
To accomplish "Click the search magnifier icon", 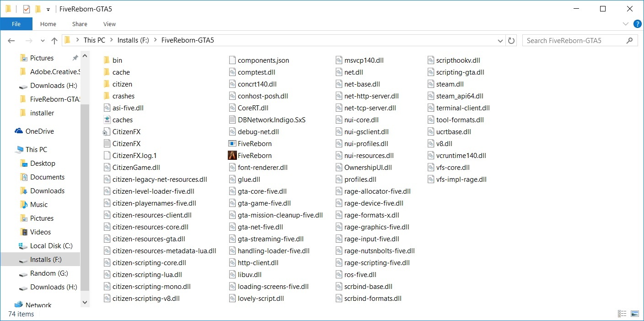I will (629, 40).
